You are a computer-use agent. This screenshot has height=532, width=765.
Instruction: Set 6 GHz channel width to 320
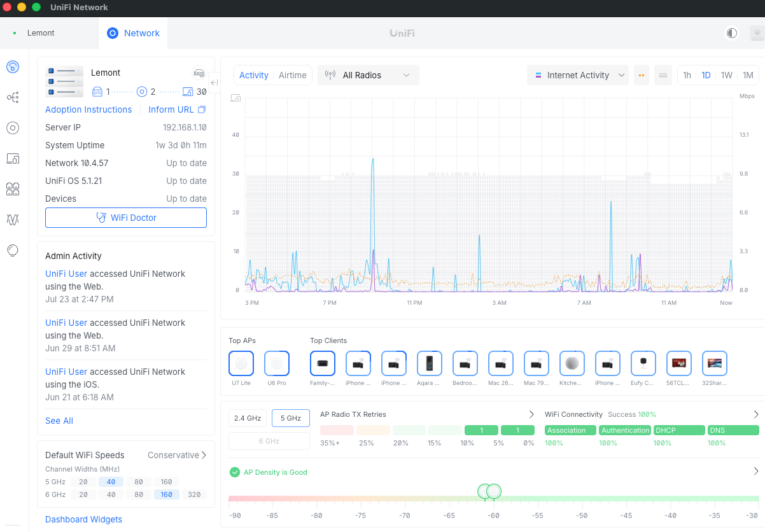(x=194, y=494)
